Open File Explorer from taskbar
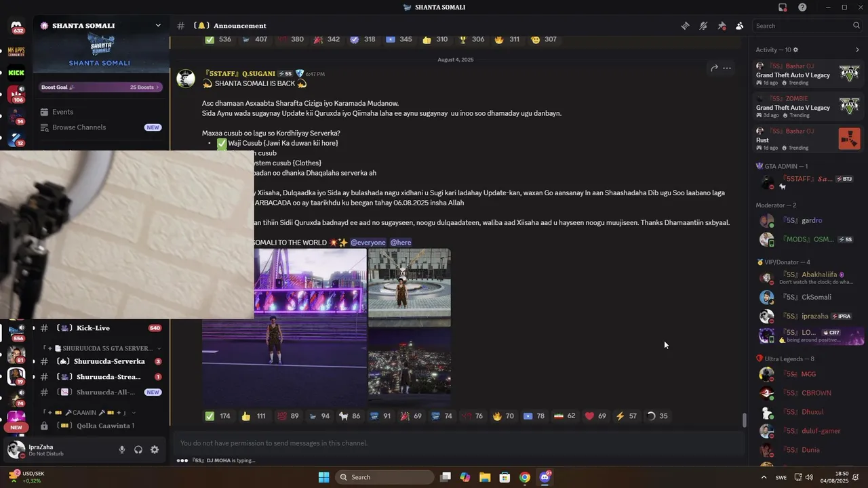Image resolution: width=868 pixels, height=488 pixels. pyautogui.click(x=485, y=477)
